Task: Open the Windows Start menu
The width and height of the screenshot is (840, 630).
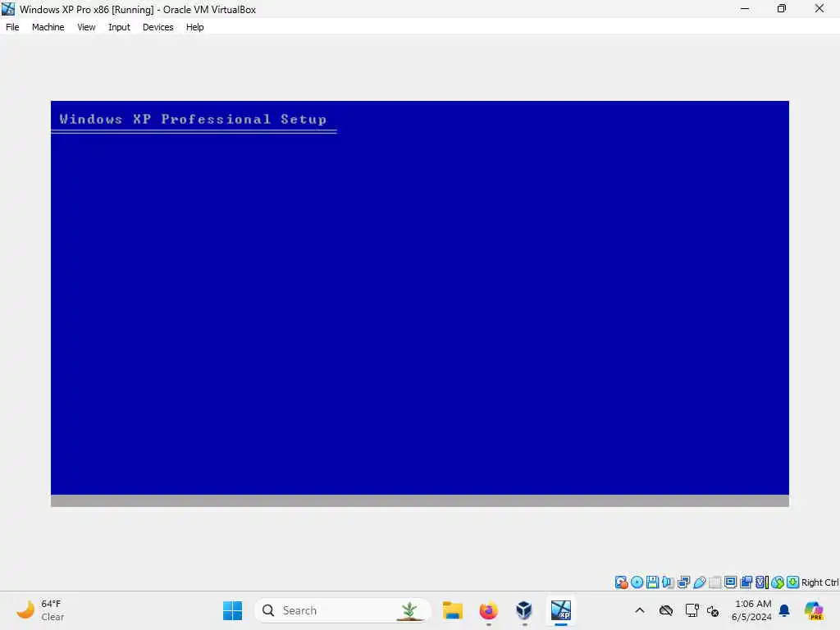Action: pos(232,610)
